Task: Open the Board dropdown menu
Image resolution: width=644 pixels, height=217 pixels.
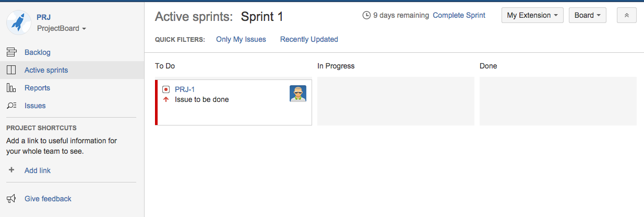Action: coord(587,15)
